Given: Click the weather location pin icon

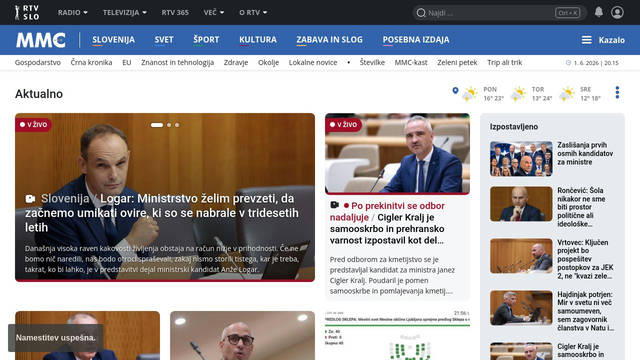Looking at the screenshot, I should pos(455,91).
